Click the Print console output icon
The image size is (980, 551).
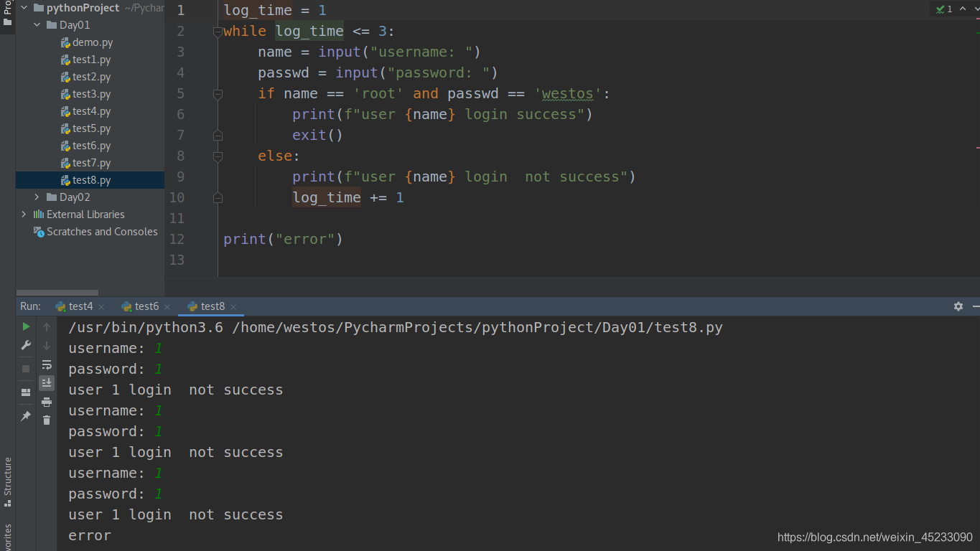pos(47,402)
